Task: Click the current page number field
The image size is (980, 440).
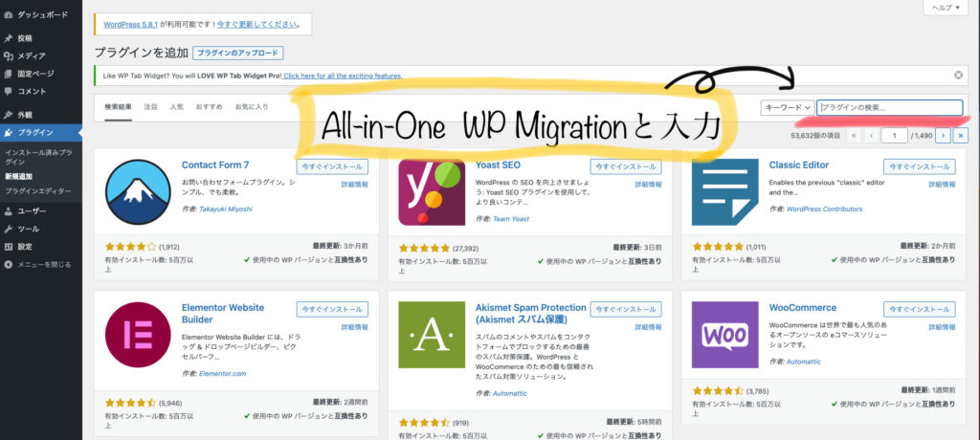Action: (895, 135)
